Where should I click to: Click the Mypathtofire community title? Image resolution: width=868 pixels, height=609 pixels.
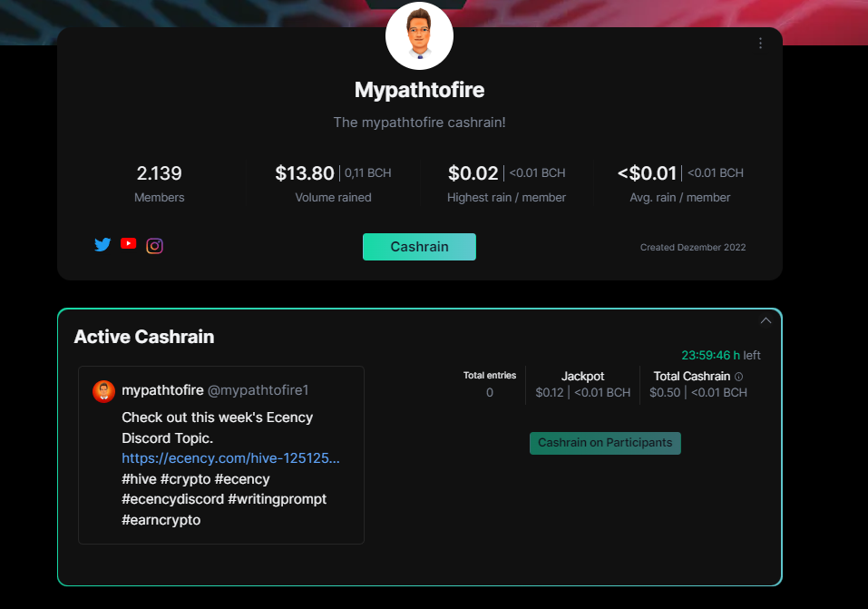click(x=420, y=90)
